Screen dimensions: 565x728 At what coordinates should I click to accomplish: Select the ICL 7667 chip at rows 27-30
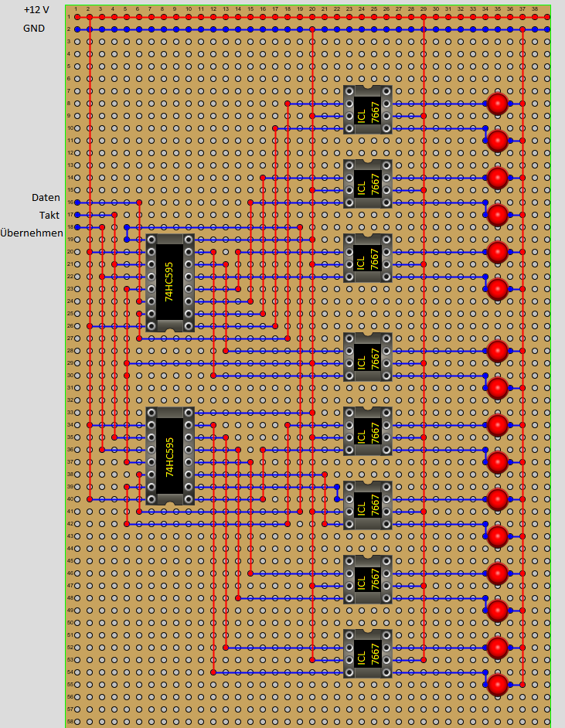coord(368,357)
